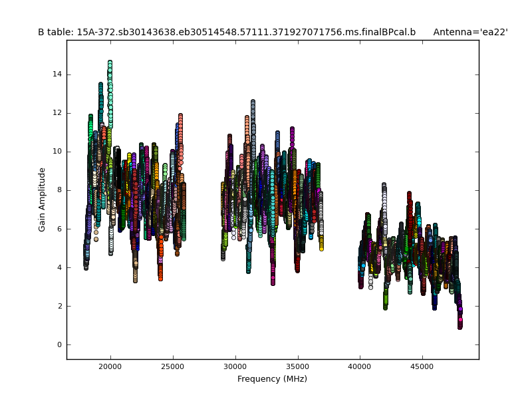Click the 20000 x-axis tick label
This screenshot has height=399, width=532.
(110, 366)
